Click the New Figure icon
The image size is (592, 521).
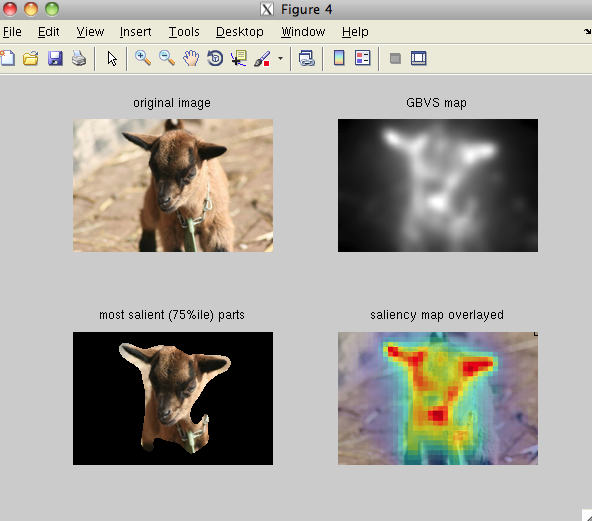[7, 59]
